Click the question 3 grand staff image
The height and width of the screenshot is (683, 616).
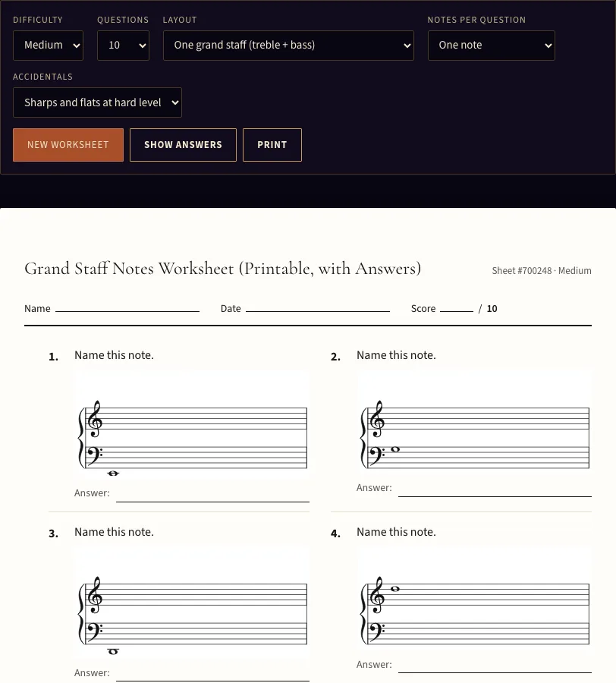pos(192,604)
